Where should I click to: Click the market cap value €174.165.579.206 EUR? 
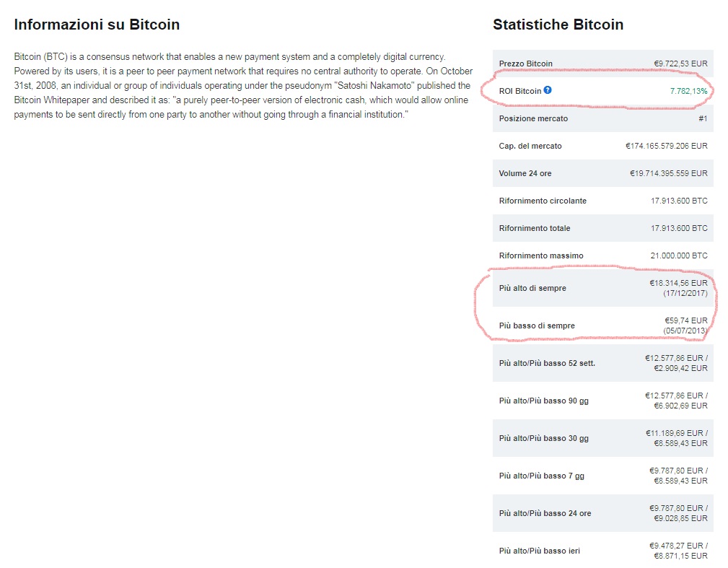pyautogui.click(x=666, y=146)
